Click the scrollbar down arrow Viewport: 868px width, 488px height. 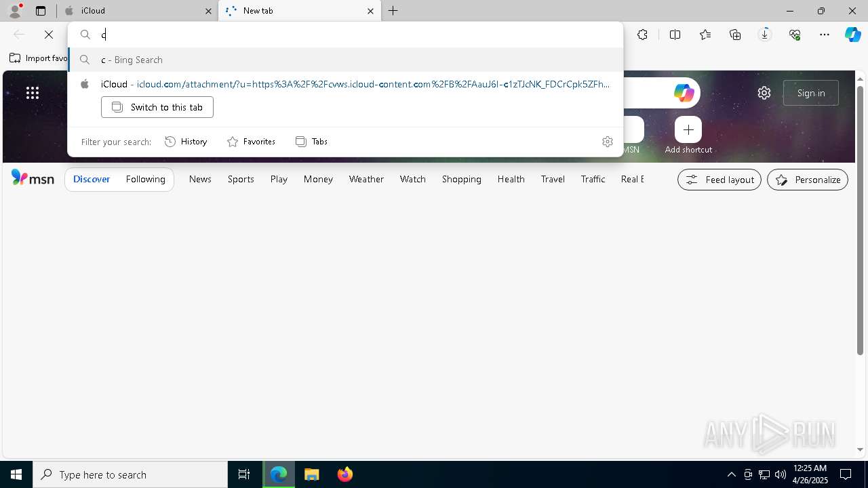861,449
